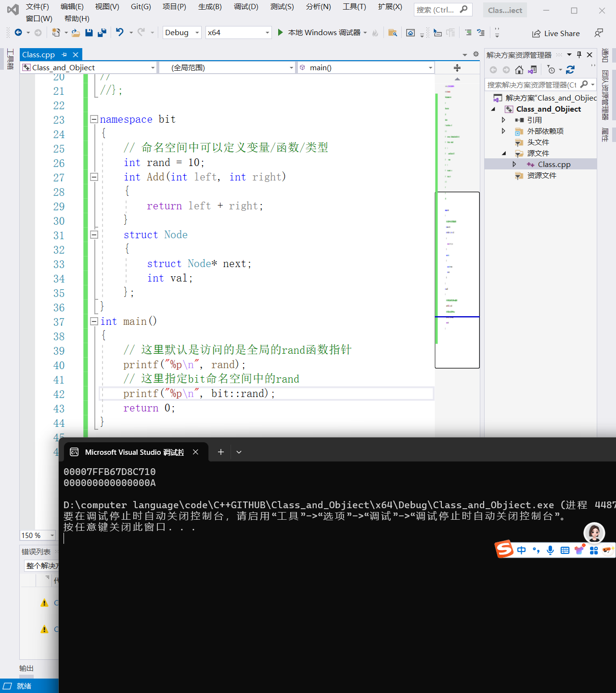The width and height of the screenshot is (616, 693).
Task: Collapse the 源文件 folder node
Action: coord(504,153)
